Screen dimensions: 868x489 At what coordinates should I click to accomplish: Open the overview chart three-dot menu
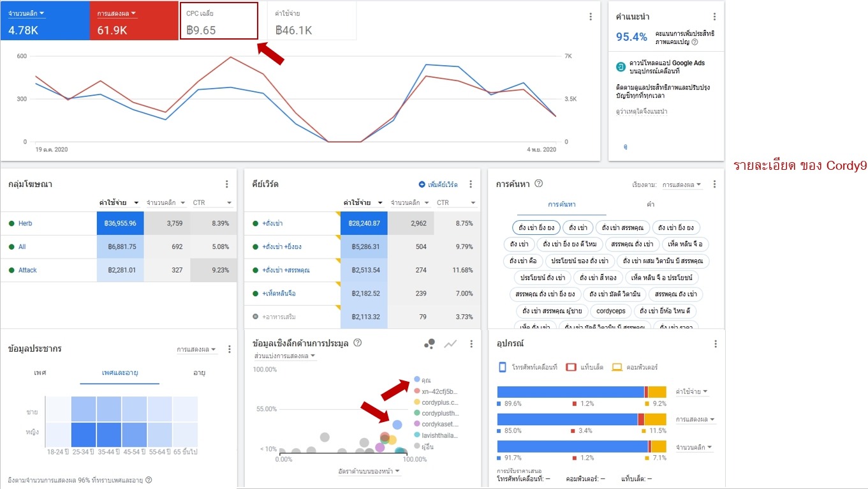tap(591, 17)
